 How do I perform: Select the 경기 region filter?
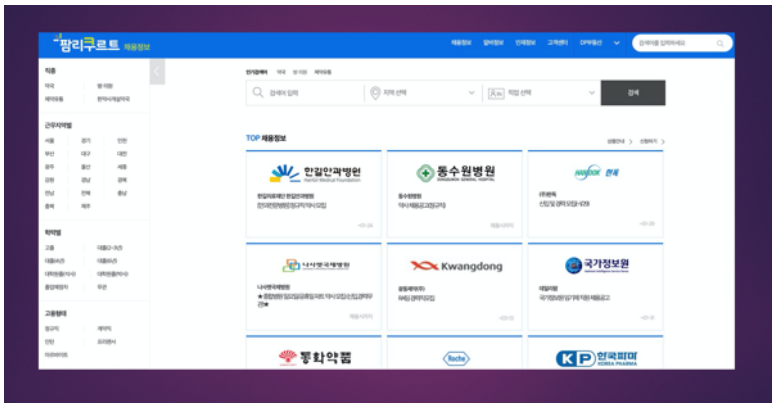[x=86, y=141]
